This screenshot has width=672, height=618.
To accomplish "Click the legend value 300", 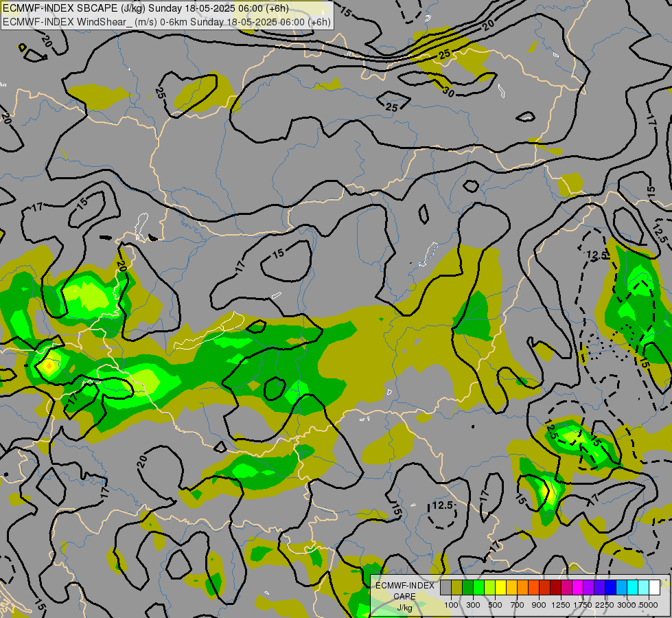I will click(473, 605).
